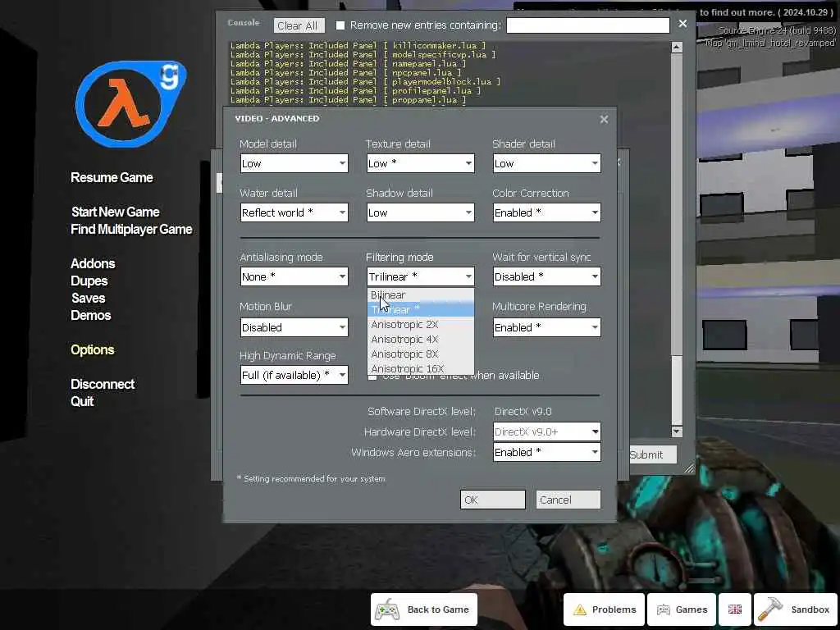Click console line 'proppanel.lua'
The height and width of the screenshot is (630, 840).
click(348, 99)
